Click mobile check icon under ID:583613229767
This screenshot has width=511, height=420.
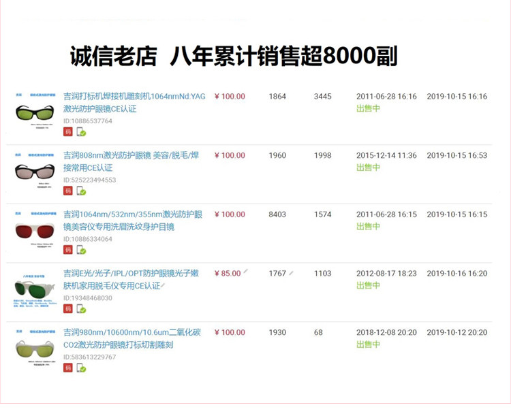(x=81, y=368)
